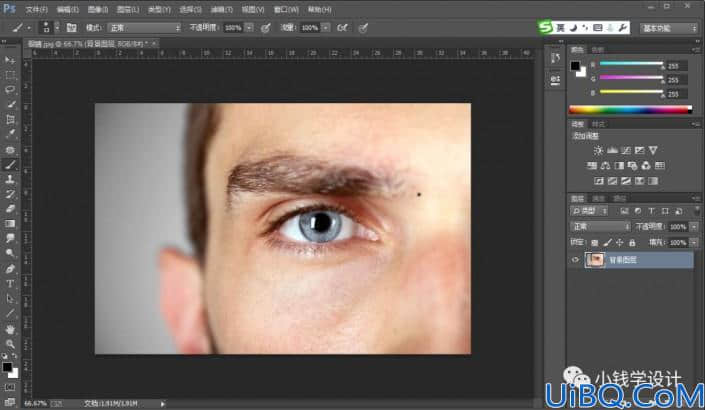The image size is (705, 410).
Task: Add a Color Balance adjustment
Action: [605, 166]
